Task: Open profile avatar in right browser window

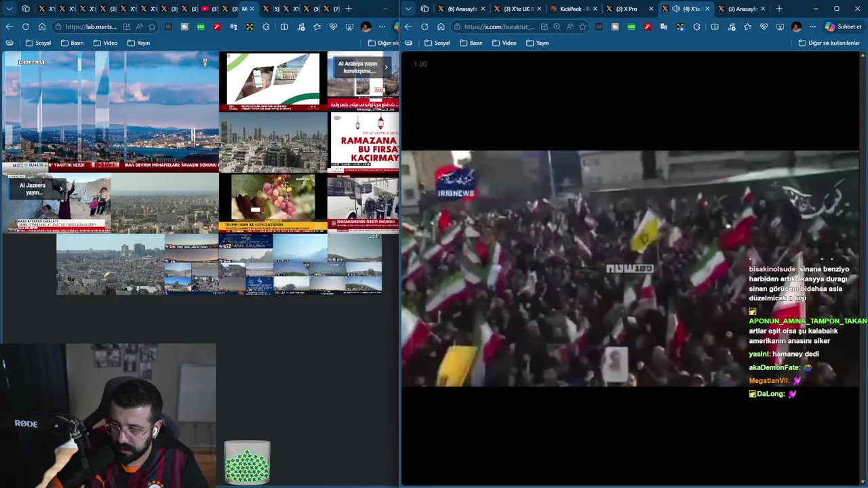Action: [796, 26]
